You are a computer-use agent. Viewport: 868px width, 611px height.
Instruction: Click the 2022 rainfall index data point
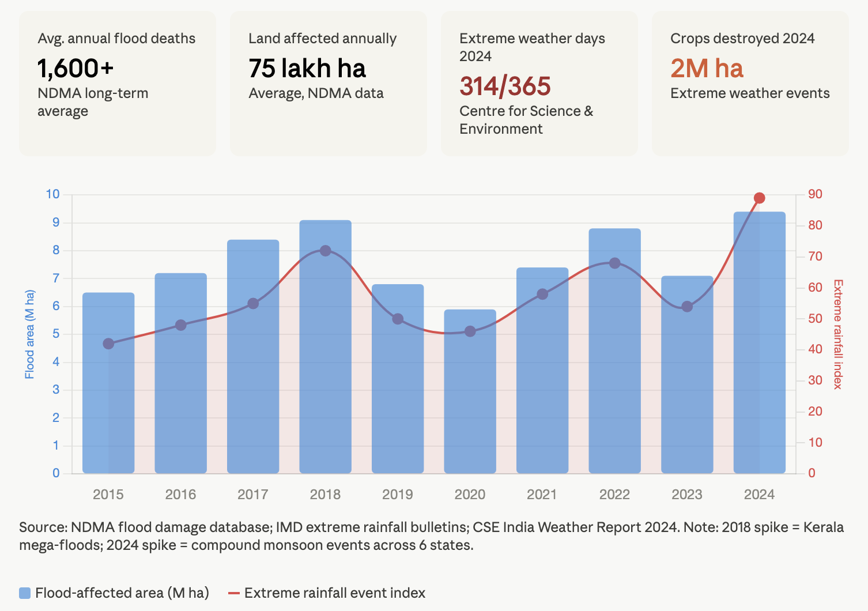pos(614,263)
